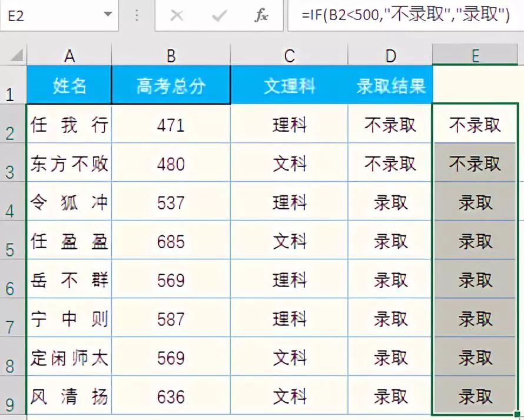Open the Insert Function fx dialog
Image resolution: width=524 pixels, height=420 pixels.
point(261,16)
